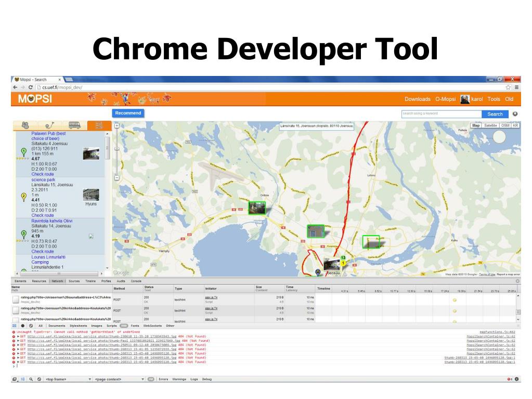Expand the GET thumb-Pasi 404 error entry

point(18,341)
